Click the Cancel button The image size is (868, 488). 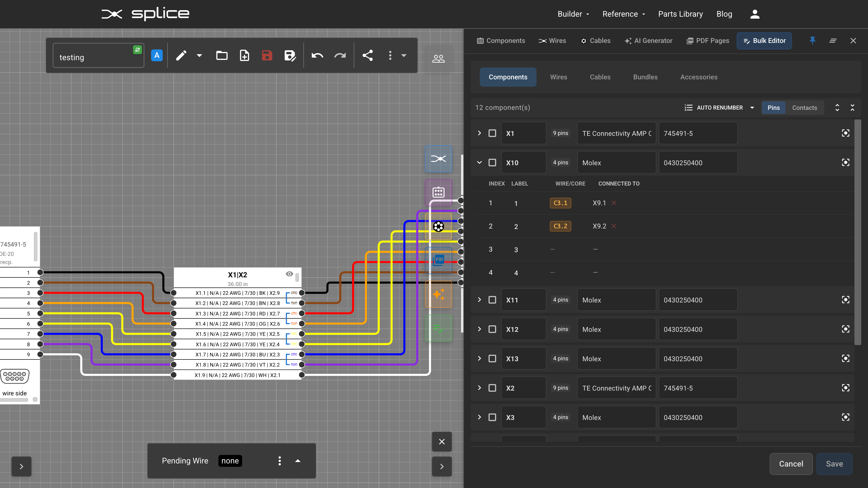(791, 464)
